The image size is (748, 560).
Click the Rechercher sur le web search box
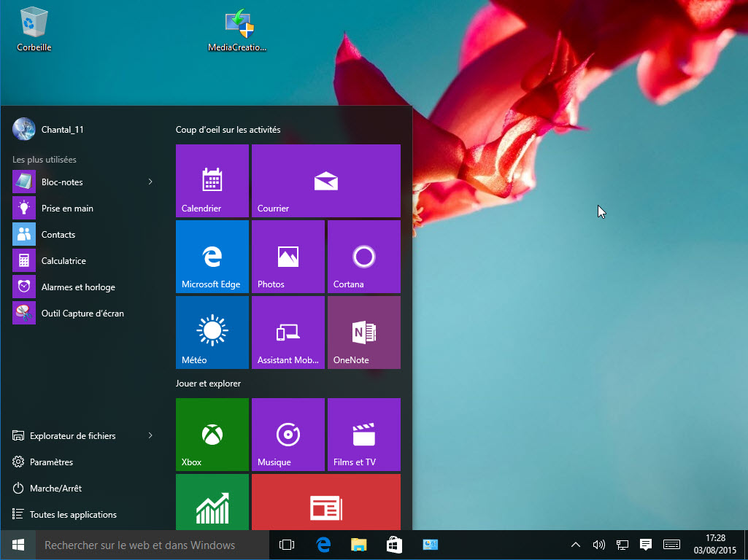pyautogui.click(x=153, y=545)
